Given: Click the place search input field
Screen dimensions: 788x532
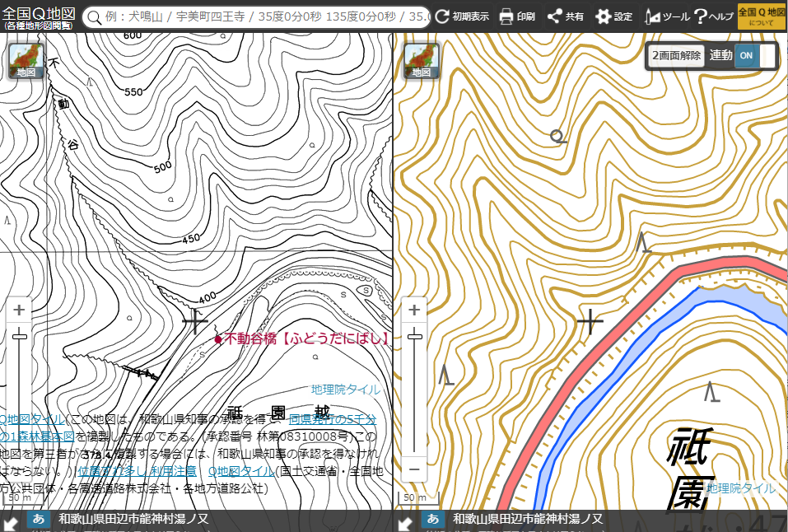Looking at the screenshot, I should (263, 16).
